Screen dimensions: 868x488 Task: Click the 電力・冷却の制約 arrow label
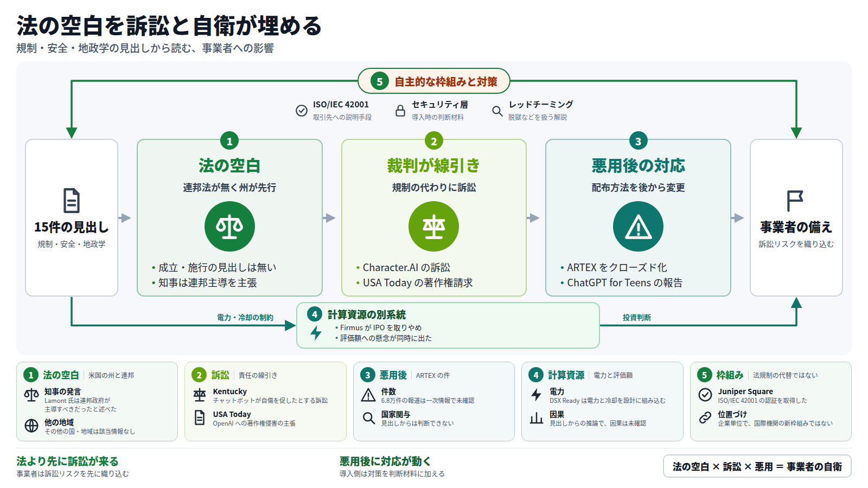pyautogui.click(x=245, y=317)
